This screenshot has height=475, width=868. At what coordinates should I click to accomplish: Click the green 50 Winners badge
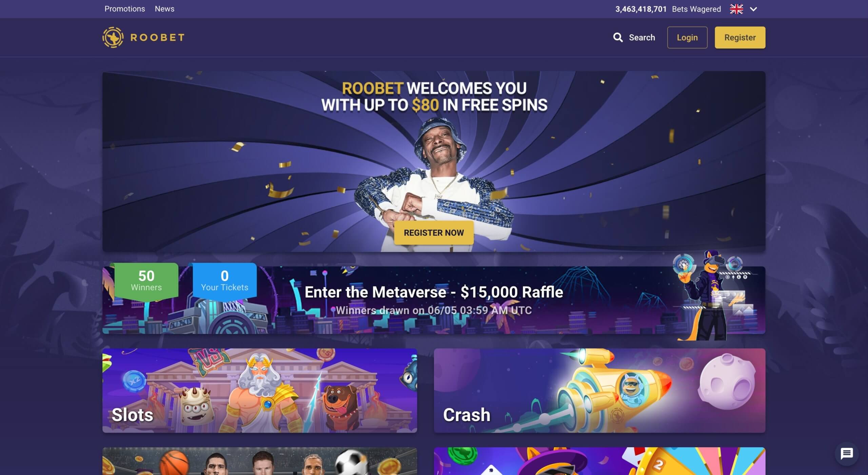click(x=146, y=281)
